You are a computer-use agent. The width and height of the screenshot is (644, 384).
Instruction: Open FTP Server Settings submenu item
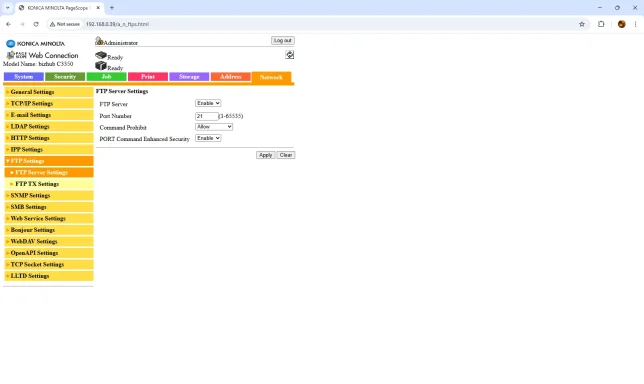(49, 172)
